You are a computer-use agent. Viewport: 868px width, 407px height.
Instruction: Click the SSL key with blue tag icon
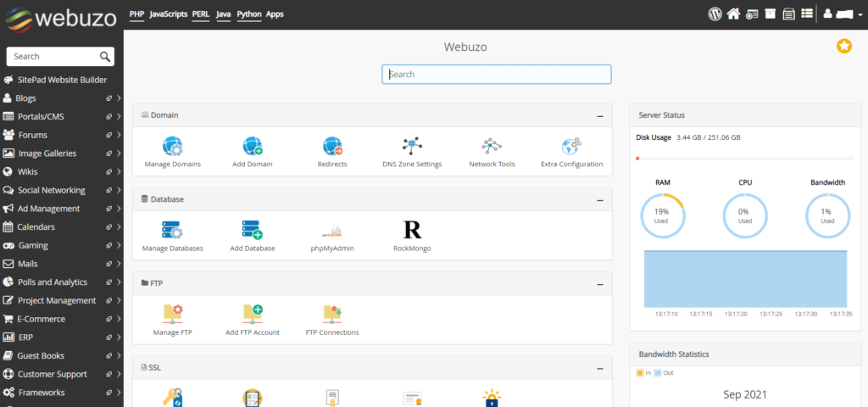tap(172, 398)
